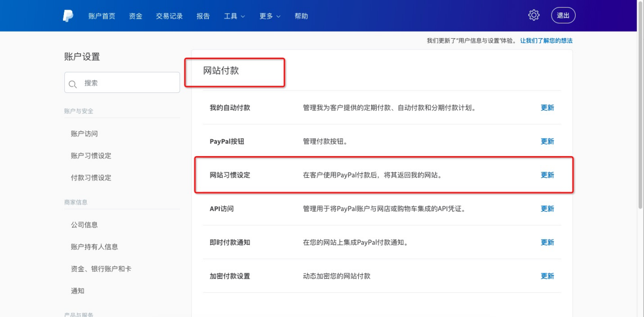Select 付款习惯设定 in the sidebar
Viewport: 644px width, 317px height.
click(x=91, y=178)
